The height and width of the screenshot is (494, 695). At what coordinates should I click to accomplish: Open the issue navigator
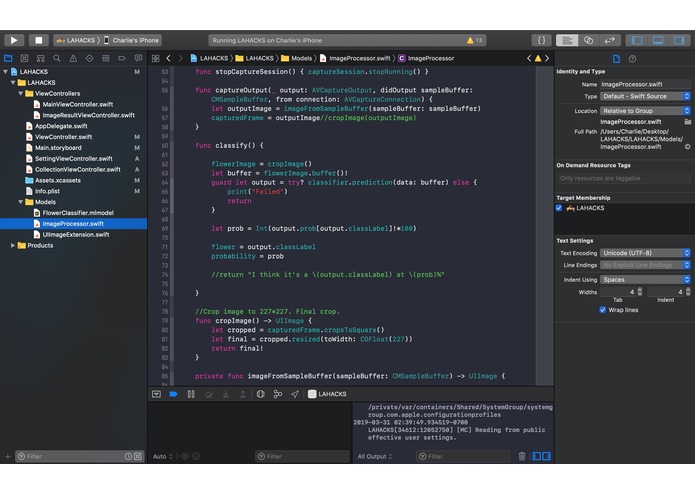tap(73, 58)
